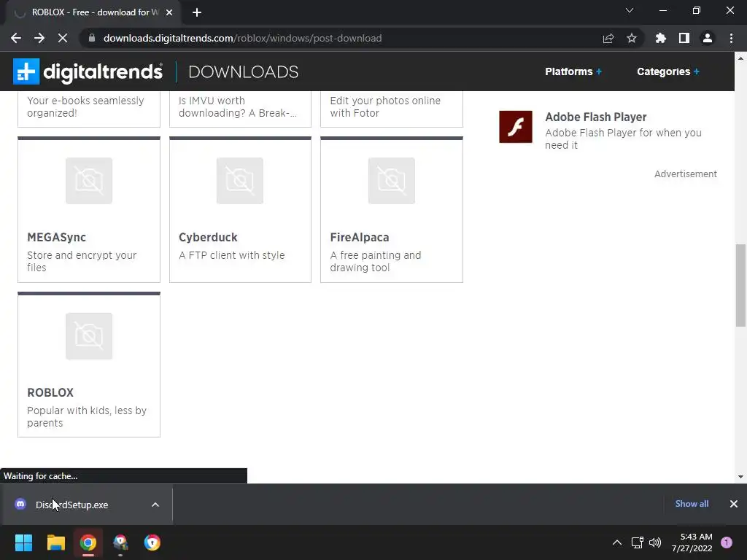Viewport: 747px width, 560px height.
Task: Open volume control tray icon
Action: pyautogui.click(x=655, y=542)
